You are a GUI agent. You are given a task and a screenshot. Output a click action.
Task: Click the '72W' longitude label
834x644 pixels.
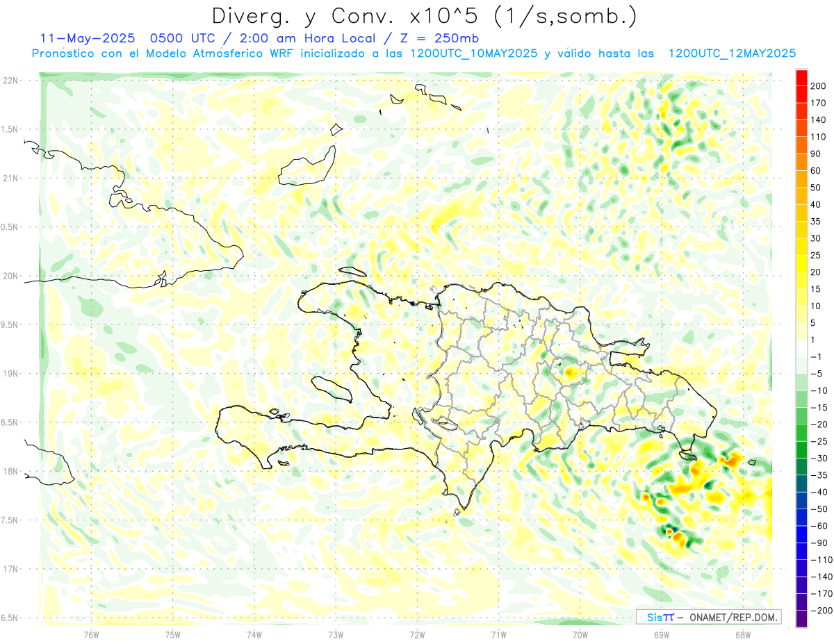point(417,634)
